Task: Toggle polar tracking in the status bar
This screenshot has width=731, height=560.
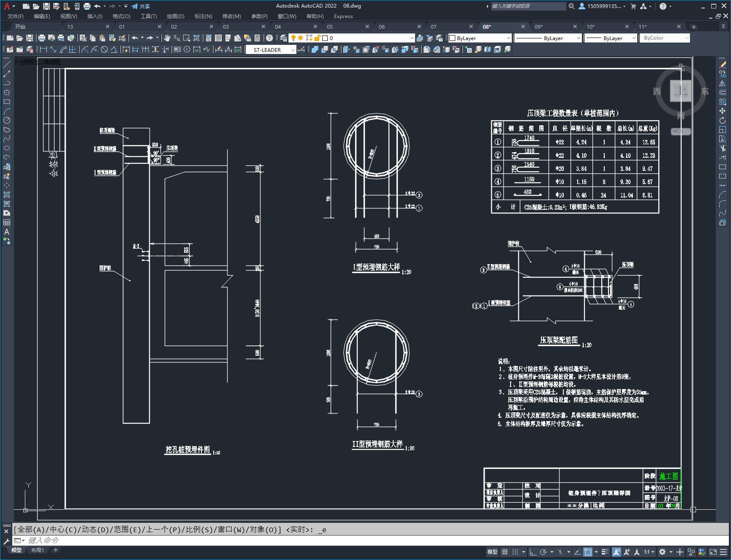Action: (x=543, y=552)
